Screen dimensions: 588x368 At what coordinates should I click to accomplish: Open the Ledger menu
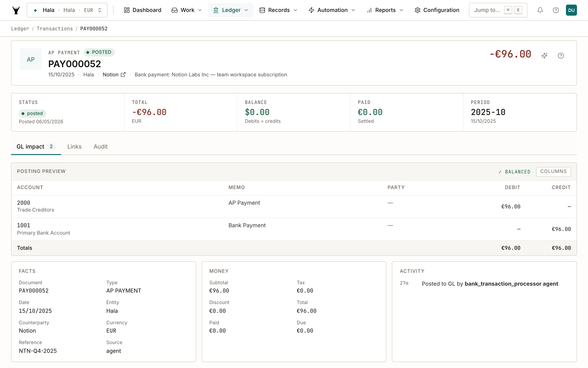pyautogui.click(x=231, y=10)
